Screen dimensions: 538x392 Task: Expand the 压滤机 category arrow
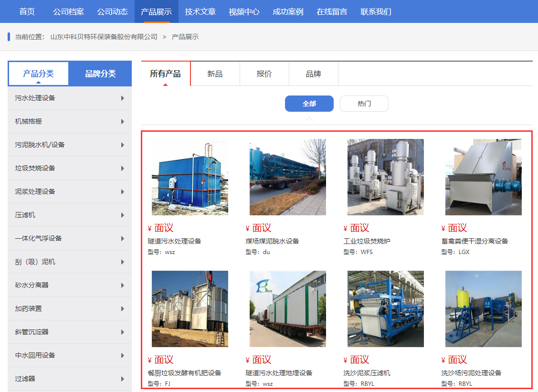coord(123,215)
